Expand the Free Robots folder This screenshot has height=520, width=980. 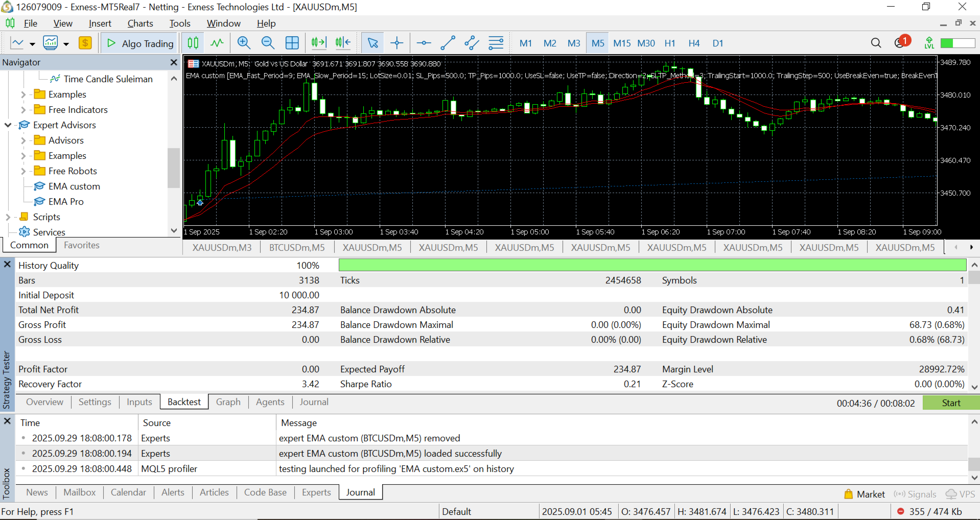click(23, 171)
